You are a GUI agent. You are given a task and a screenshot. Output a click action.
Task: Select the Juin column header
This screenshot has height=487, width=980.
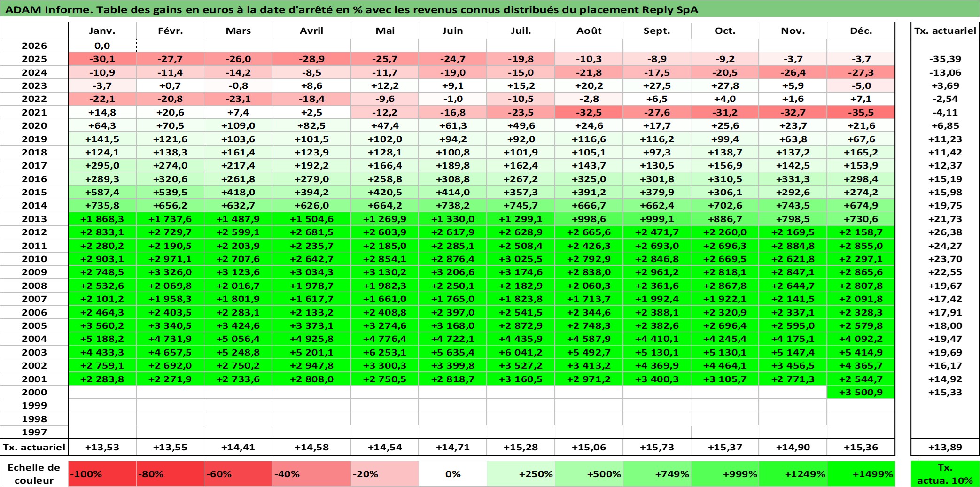point(452,31)
